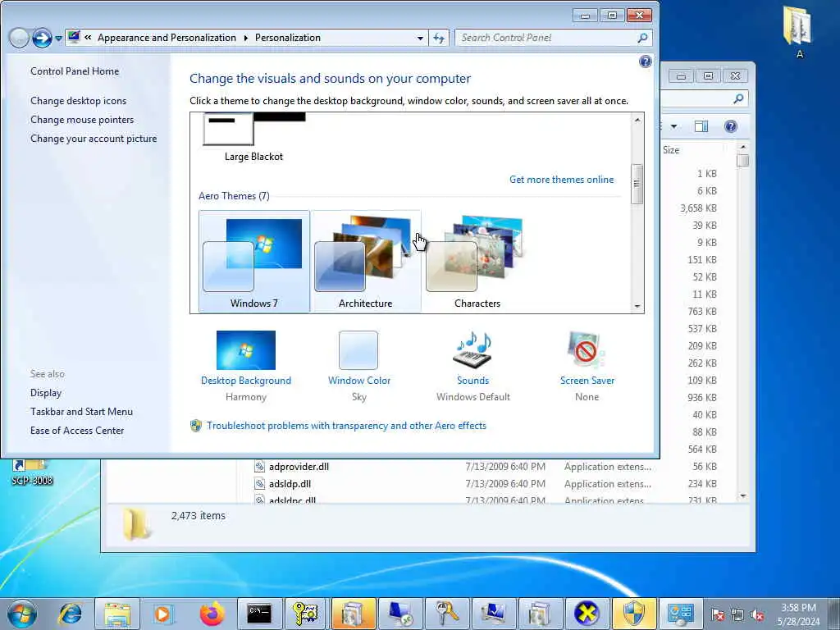Select adsldp.dll in the file list
This screenshot has height=630, width=840.
(x=290, y=484)
